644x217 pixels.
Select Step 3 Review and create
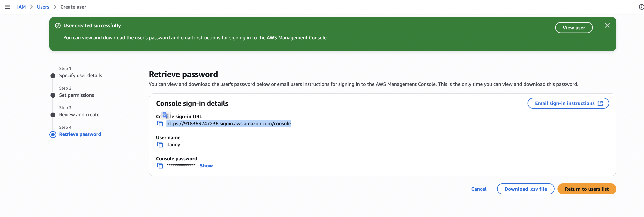[x=79, y=115]
